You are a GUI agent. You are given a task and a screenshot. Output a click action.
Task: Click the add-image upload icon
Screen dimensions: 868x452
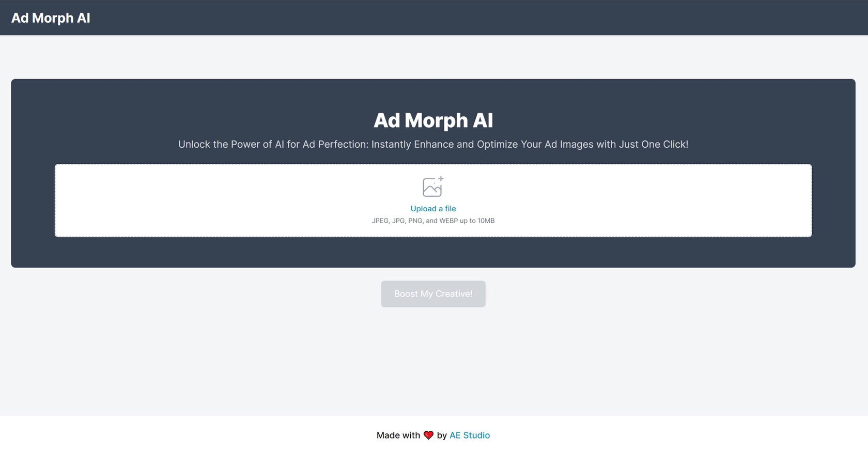433,186
